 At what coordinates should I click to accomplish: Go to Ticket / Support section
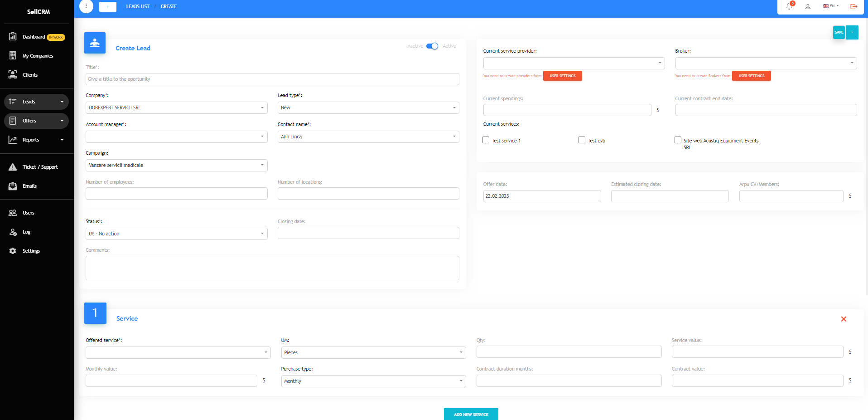[40, 167]
